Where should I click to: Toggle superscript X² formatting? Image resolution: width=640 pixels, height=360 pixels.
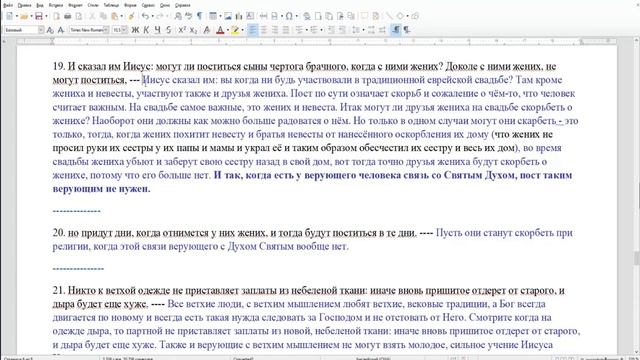point(182,30)
